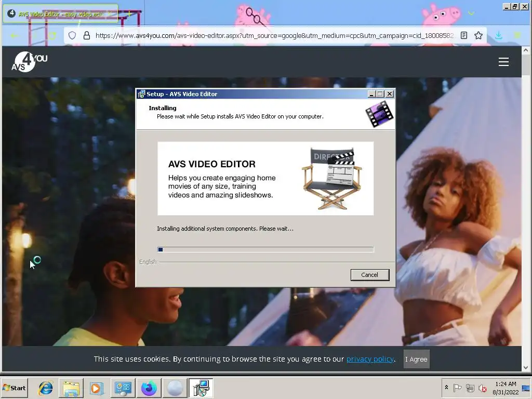This screenshot has height=399, width=532.
Task: Click the muted volume tray icon
Action: pyautogui.click(x=482, y=388)
